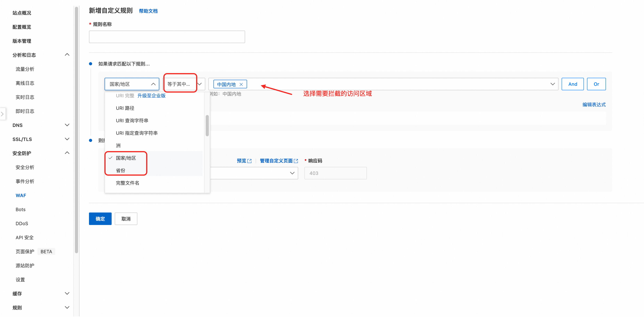Choose 省份 in the match field list

click(x=120, y=170)
